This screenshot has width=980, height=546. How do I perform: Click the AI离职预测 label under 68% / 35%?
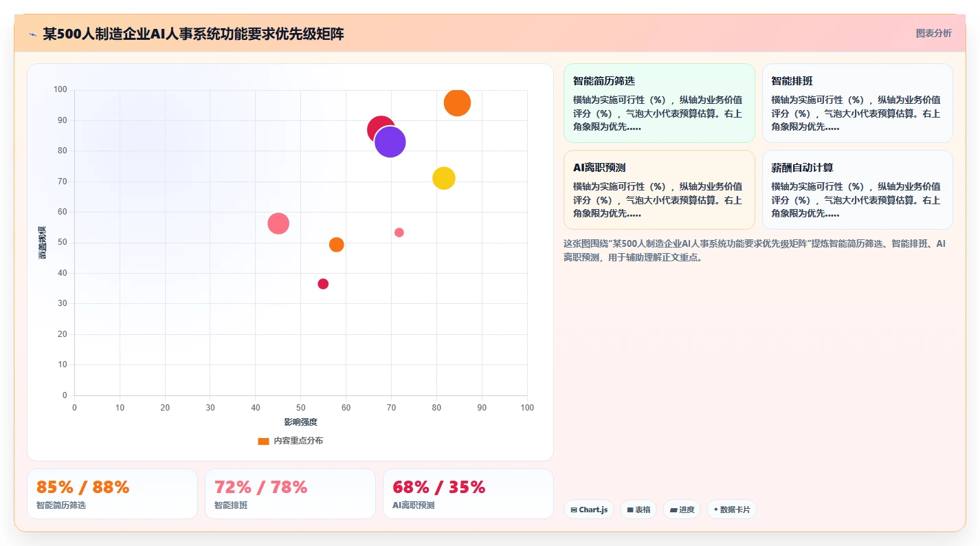click(x=413, y=505)
